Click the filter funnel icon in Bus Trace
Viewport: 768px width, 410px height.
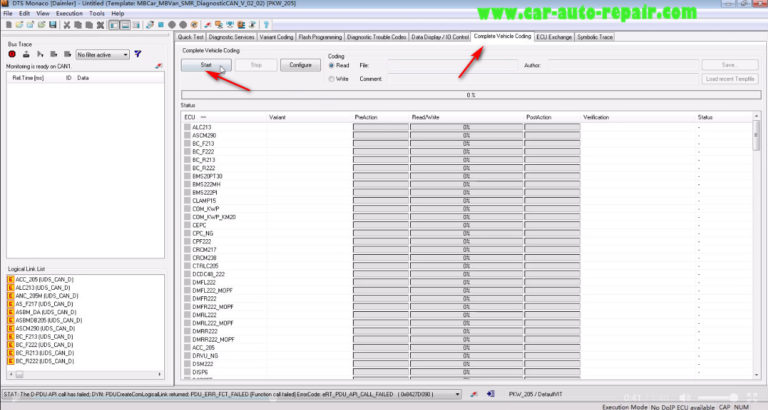click(x=138, y=54)
